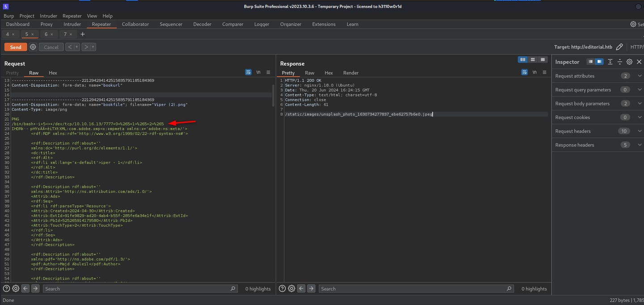644x305 pixels.
Task: Toggle non-printable characters in Response editor
Action: (534, 72)
